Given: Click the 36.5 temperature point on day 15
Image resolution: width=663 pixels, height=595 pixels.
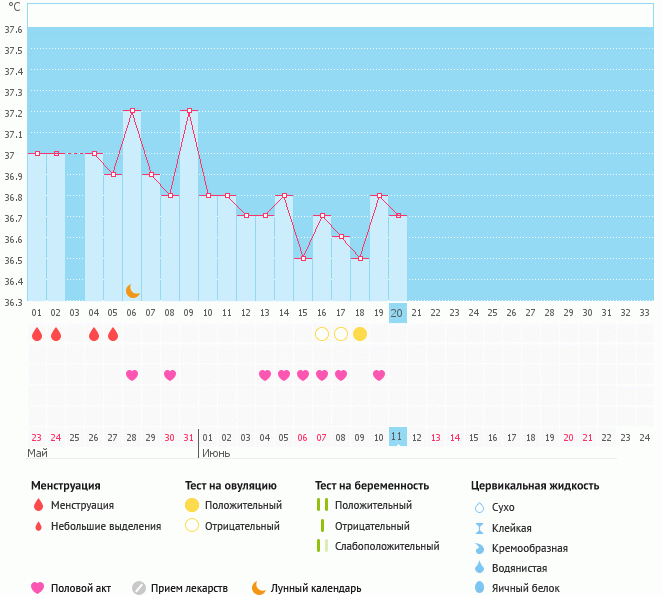Looking at the screenshot, I should click(303, 258).
